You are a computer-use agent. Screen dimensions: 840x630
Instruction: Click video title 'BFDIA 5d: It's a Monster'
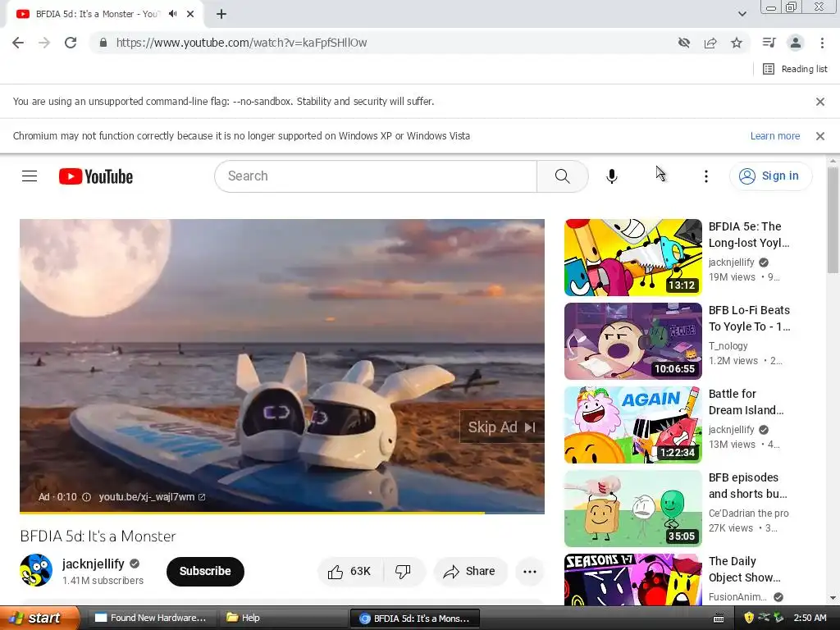coord(98,536)
